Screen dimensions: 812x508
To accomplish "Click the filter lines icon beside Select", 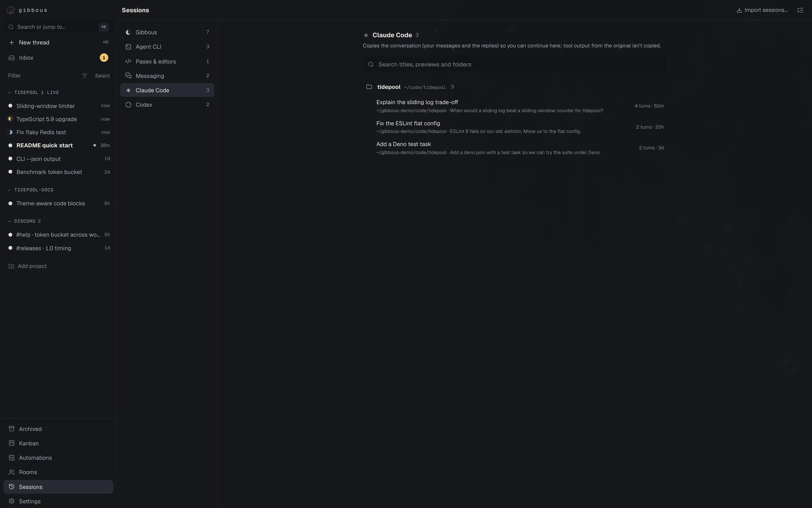I will [x=85, y=76].
